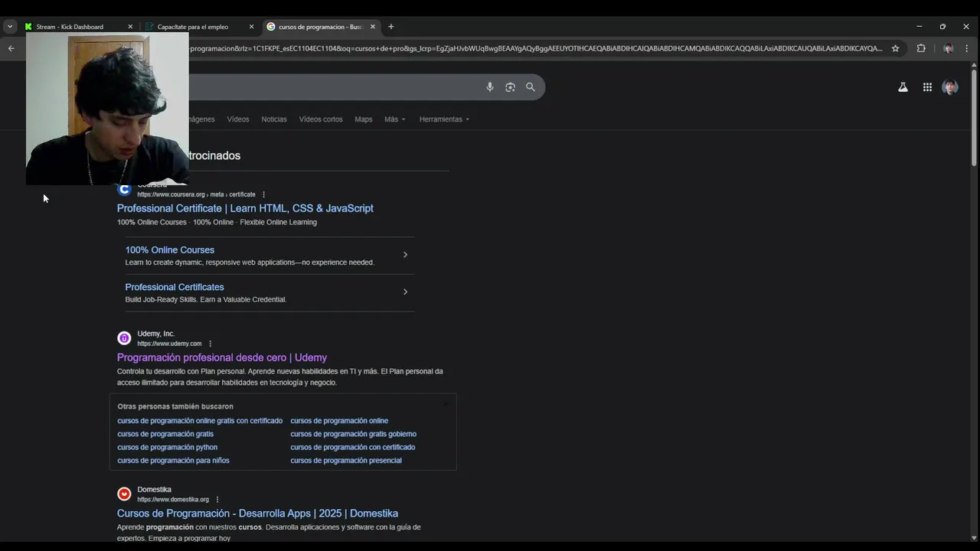980x551 pixels.
Task: Search cursos de programación con certificado
Action: point(352,447)
